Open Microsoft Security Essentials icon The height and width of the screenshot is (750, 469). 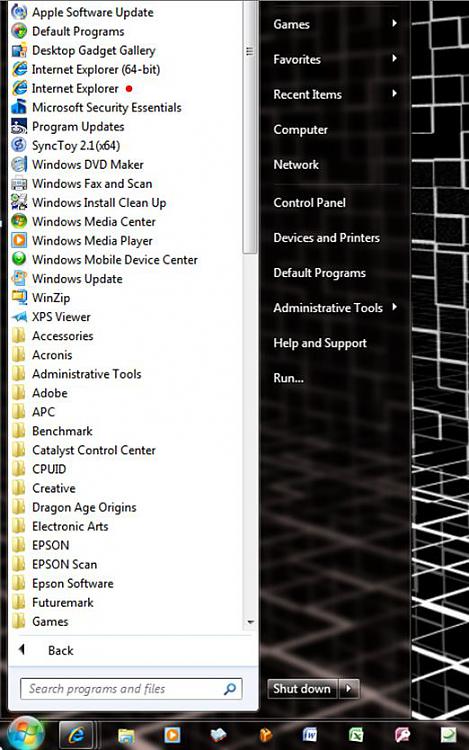pyautogui.click(x=19, y=107)
